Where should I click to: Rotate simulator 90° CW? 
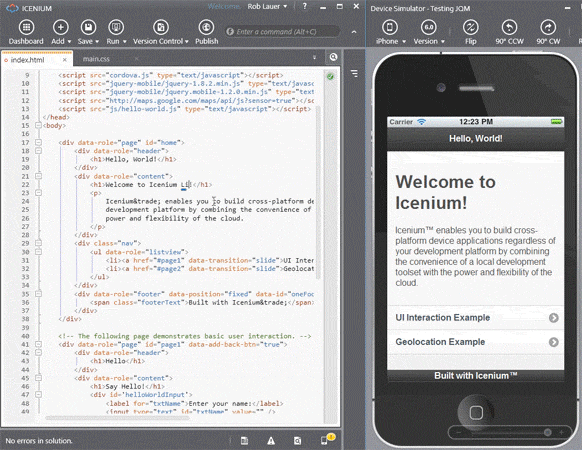tap(548, 27)
